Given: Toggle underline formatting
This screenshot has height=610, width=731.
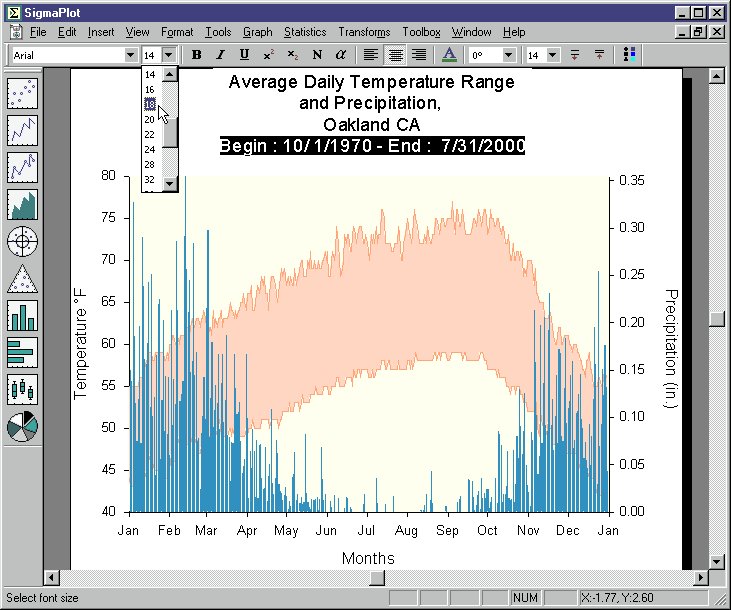Looking at the screenshot, I should (244, 55).
